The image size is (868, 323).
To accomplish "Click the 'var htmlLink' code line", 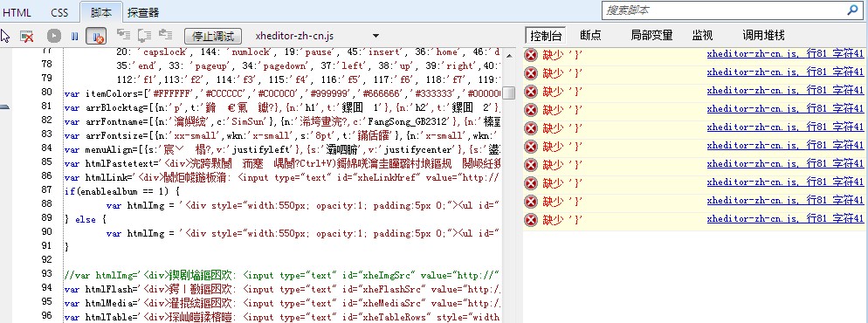I will (283, 177).
